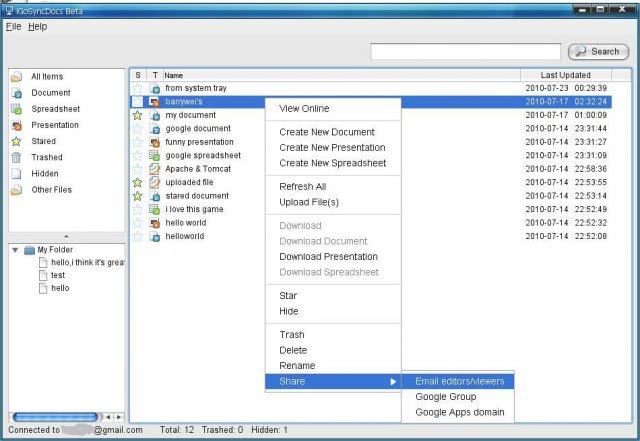Unstar the uploaded file row
Screen dimensions: 640x441
coord(138,183)
